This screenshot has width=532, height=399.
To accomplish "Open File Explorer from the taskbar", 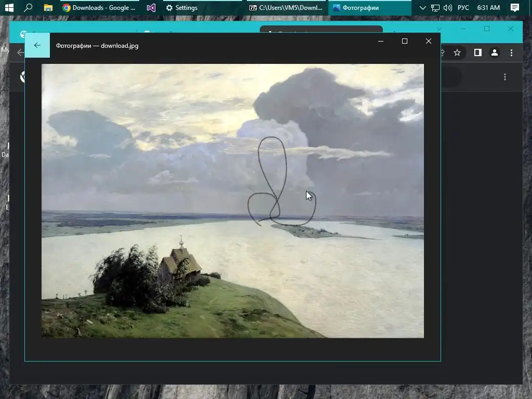I will pos(48,7).
